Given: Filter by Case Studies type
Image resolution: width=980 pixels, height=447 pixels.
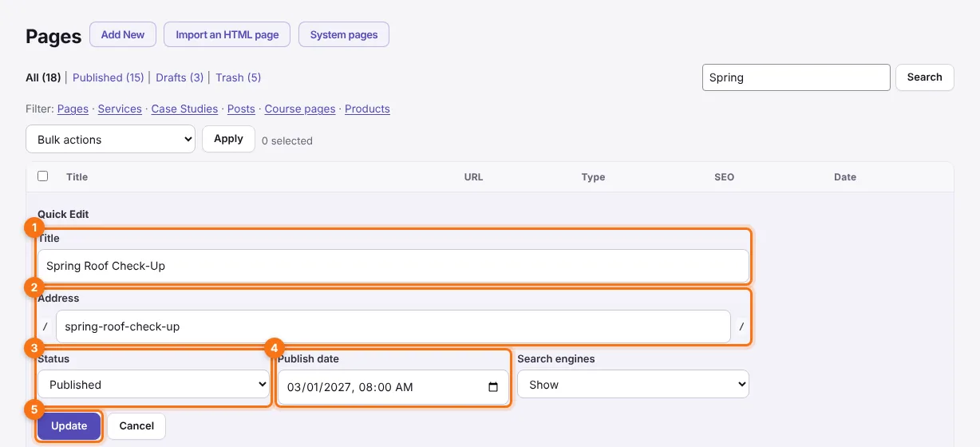Looking at the screenshot, I should [x=184, y=109].
